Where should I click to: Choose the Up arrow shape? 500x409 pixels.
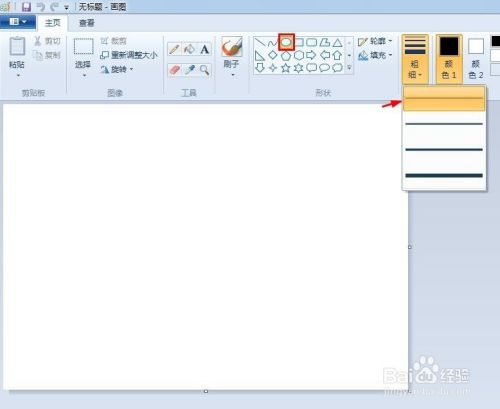337,55
